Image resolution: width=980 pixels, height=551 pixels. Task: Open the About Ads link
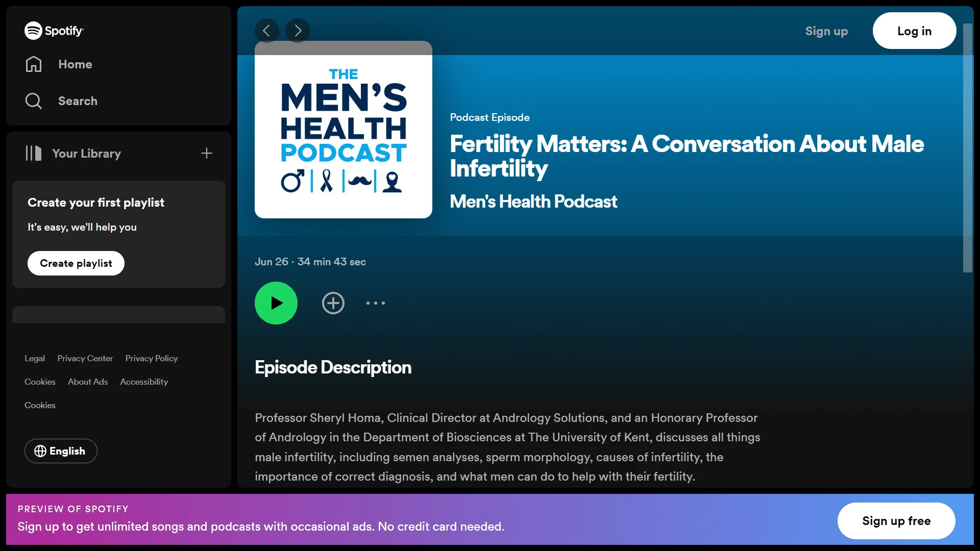(x=88, y=382)
